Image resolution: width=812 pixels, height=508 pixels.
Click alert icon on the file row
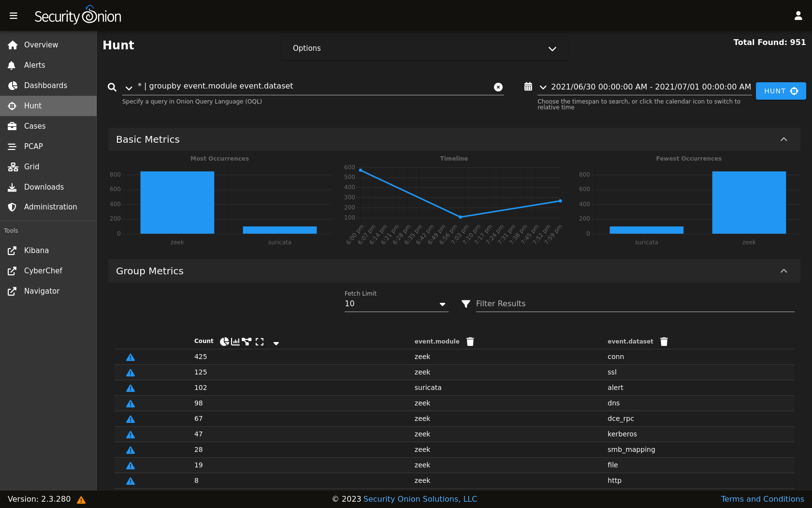[x=130, y=465]
